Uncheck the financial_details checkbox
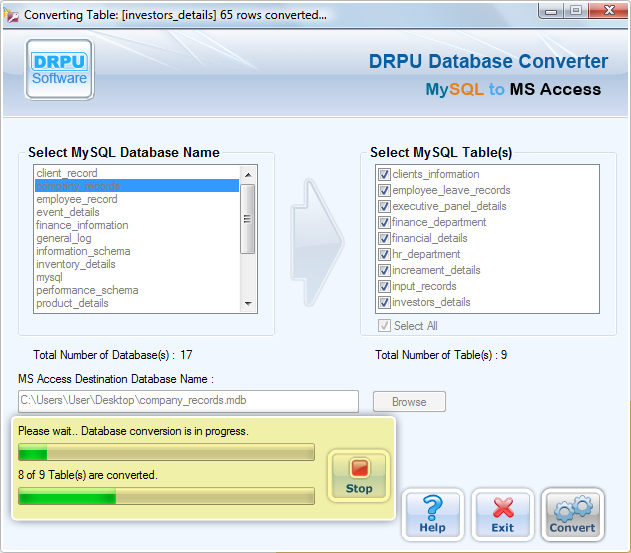The width and height of the screenshot is (631, 553). coord(384,238)
